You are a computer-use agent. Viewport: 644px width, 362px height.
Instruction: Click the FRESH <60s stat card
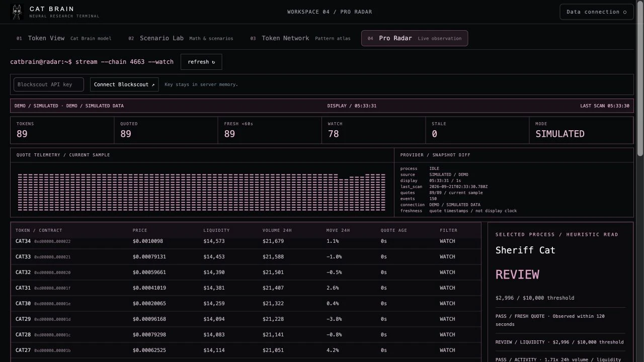270,130
